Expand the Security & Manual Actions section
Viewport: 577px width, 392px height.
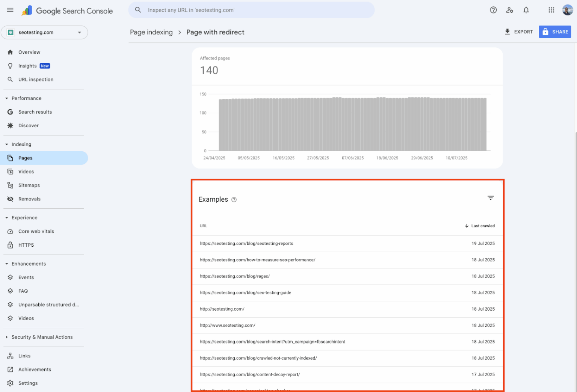pyautogui.click(x=6, y=337)
